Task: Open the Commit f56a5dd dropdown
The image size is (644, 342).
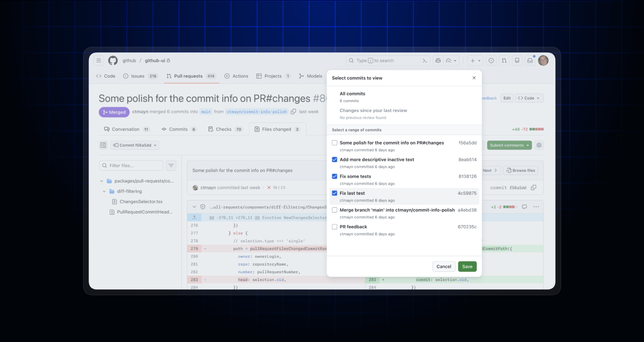Action: click(x=134, y=145)
